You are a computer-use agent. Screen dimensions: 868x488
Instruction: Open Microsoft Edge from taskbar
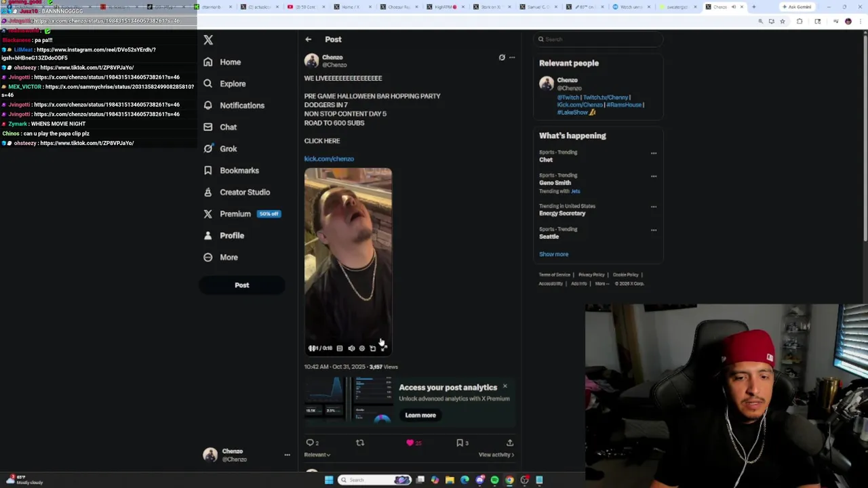pyautogui.click(x=465, y=480)
